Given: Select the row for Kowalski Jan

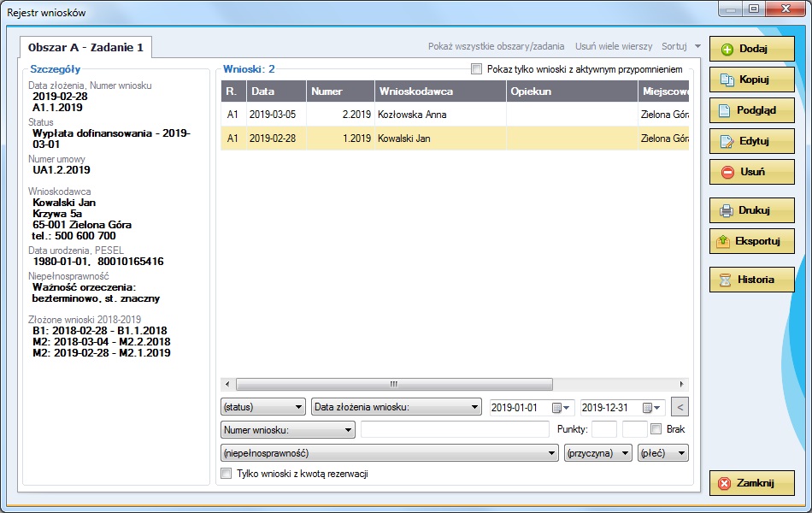Looking at the screenshot, I should click(455, 139).
